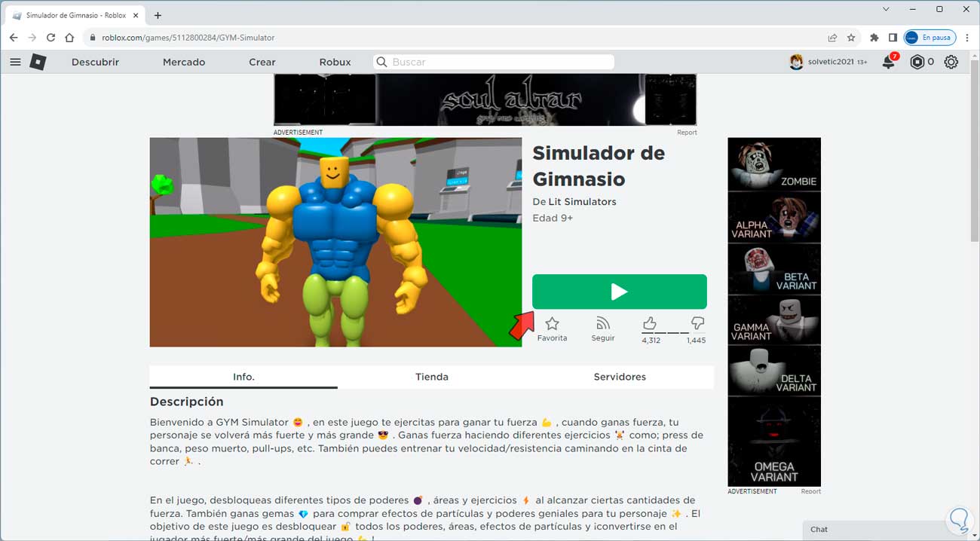Click the ZOMBIE ad image
Viewport: 980px width, 541px height.
(x=774, y=164)
